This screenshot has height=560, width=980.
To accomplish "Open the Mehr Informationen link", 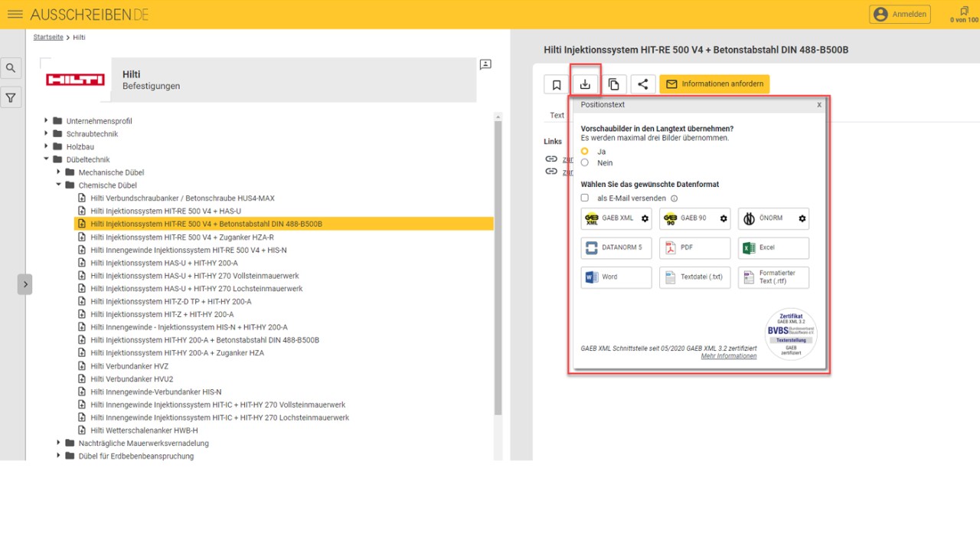I will (728, 356).
